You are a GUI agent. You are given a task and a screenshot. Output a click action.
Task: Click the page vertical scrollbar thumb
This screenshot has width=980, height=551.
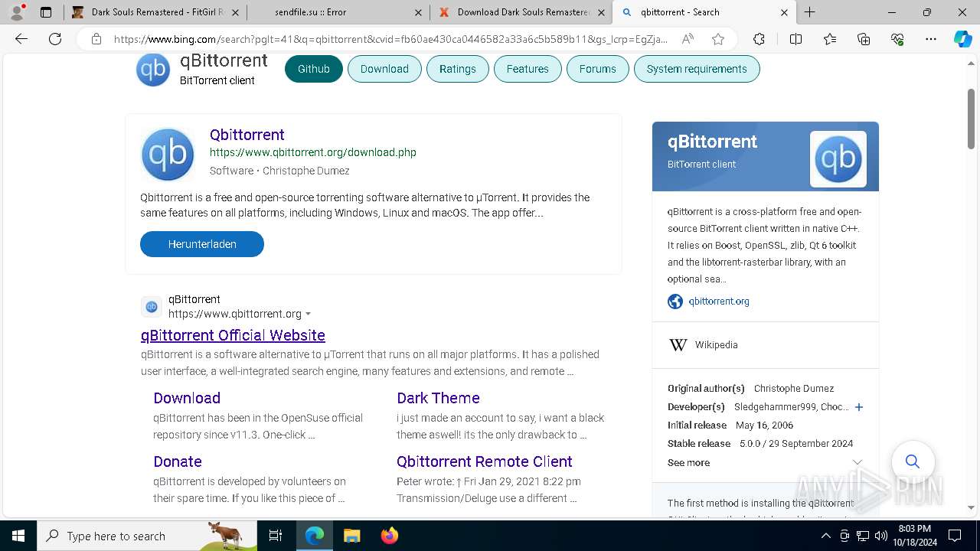pos(972,119)
